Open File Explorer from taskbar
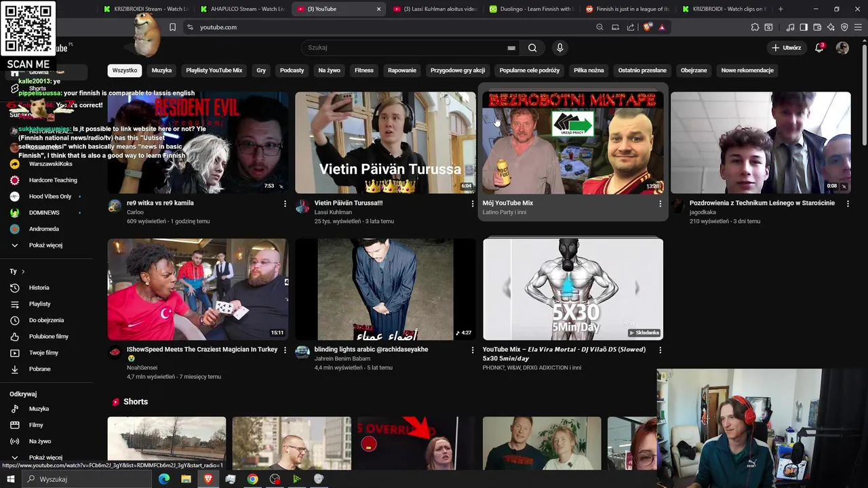The image size is (868, 488). point(186,479)
